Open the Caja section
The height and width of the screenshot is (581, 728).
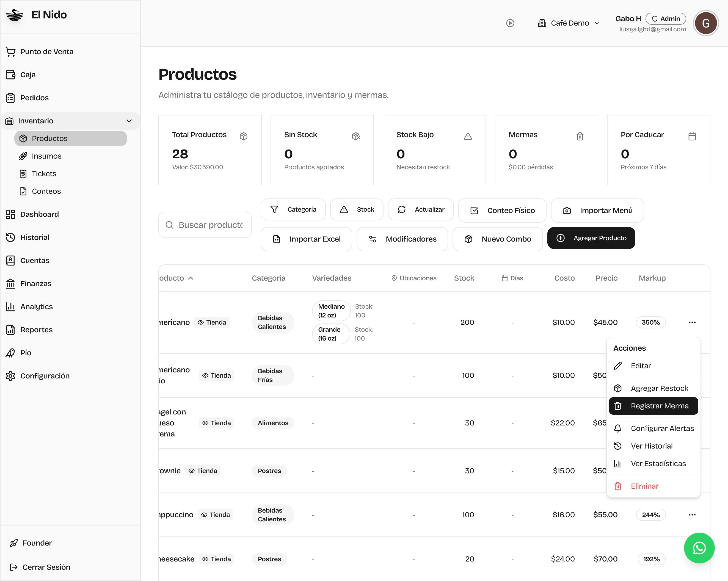coord(70,74)
